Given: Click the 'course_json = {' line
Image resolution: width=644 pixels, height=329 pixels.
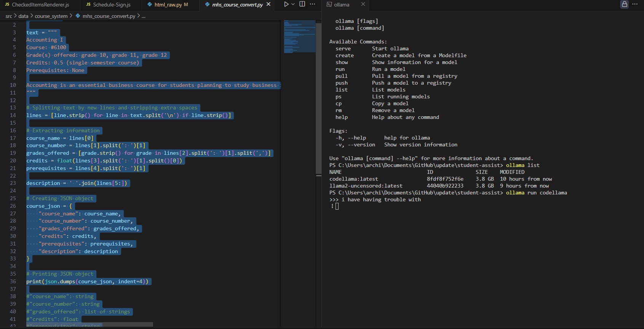Looking at the screenshot, I should coord(49,206).
